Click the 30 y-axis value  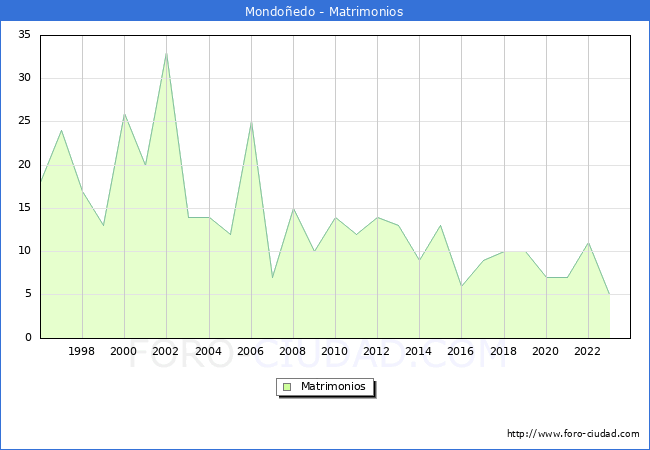click(24, 78)
